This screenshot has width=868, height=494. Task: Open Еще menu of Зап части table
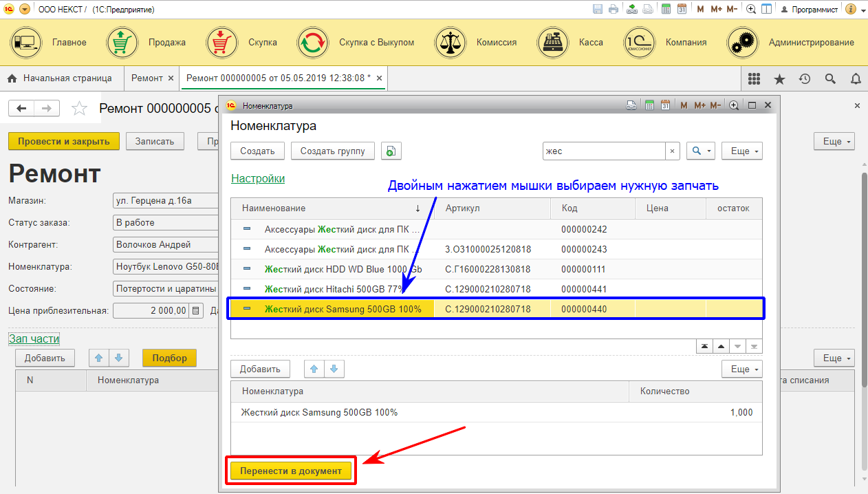click(x=834, y=358)
